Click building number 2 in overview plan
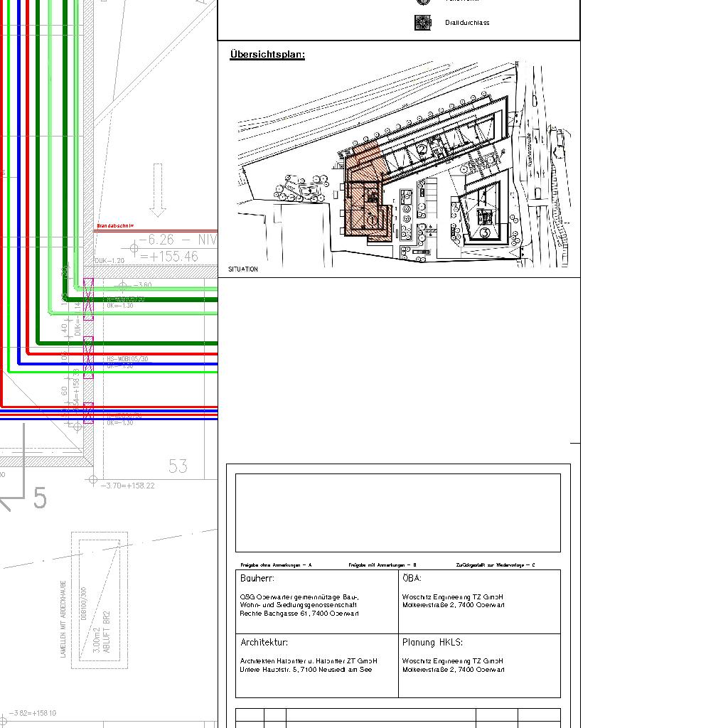Image resolution: width=728 pixels, height=728 pixels. tap(422, 149)
